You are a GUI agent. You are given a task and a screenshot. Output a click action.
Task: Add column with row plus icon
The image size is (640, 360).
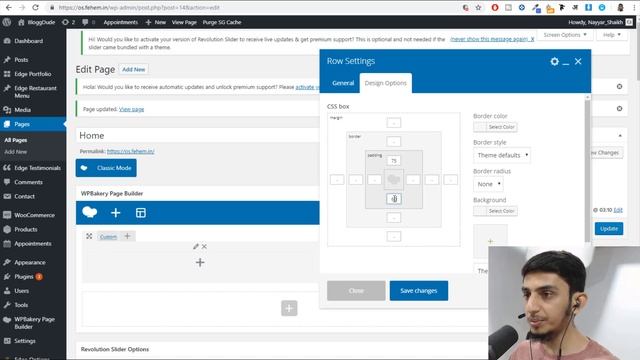pos(127,236)
